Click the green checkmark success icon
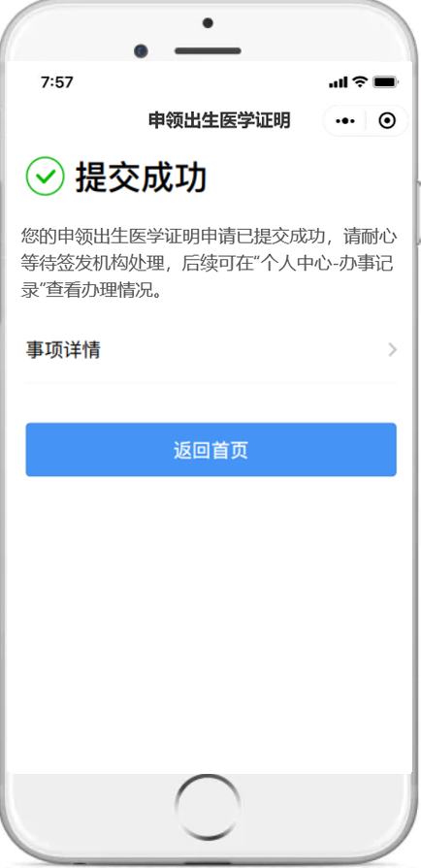 point(46,177)
